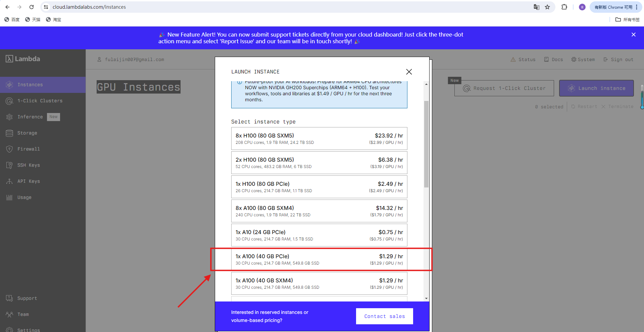This screenshot has width=644, height=332.
Task: Click the API Keys sidebar icon
Action: [9, 181]
